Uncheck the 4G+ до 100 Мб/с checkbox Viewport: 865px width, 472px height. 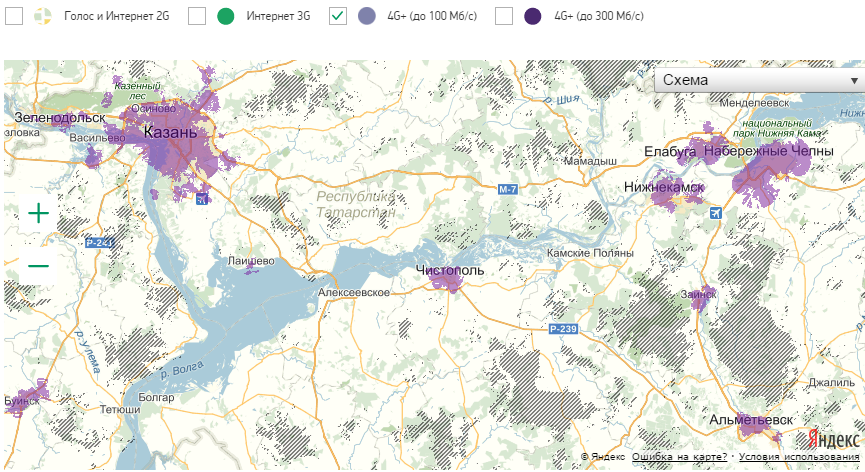pyautogui.click(x=338, y=16)
